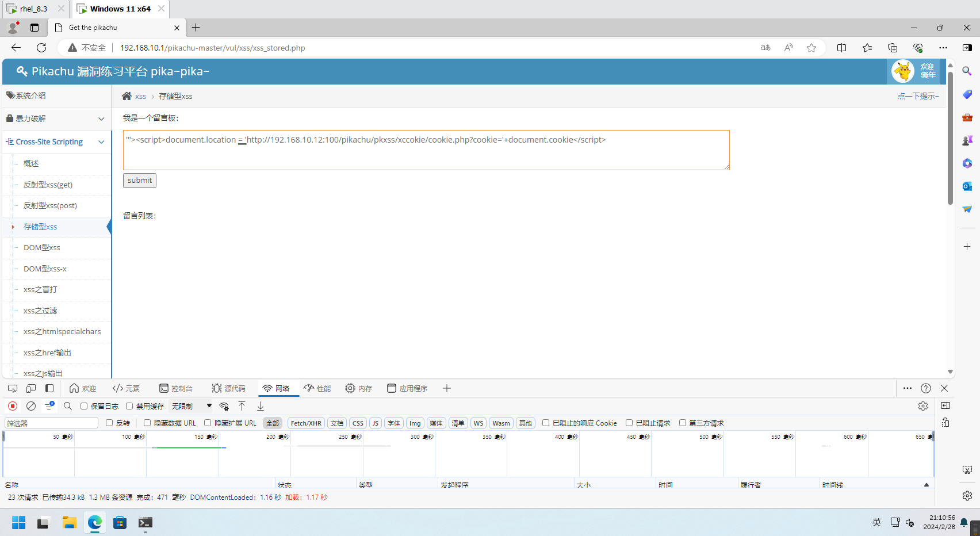Click the translate icon in address bar
The width and height of the screenshot is (980, 536).
[x=765, y=48]
